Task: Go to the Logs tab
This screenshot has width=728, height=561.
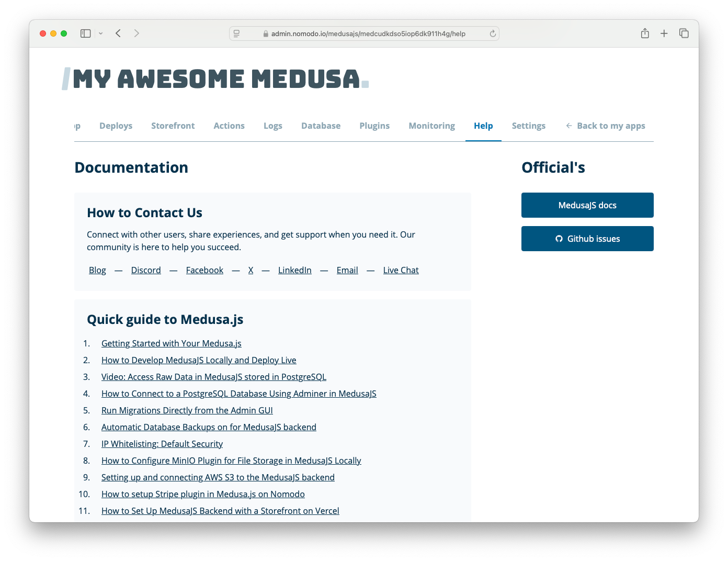Action: (273, 126)
